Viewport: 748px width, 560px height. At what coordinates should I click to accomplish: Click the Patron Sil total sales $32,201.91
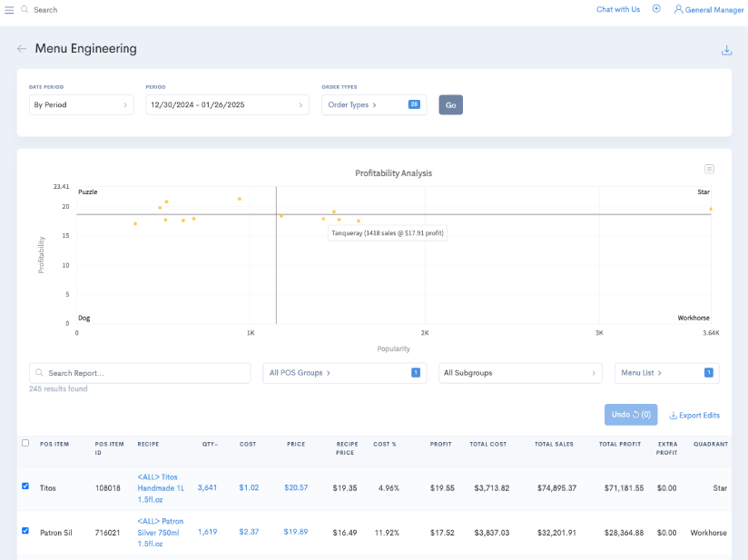click(x=556, y=533)
